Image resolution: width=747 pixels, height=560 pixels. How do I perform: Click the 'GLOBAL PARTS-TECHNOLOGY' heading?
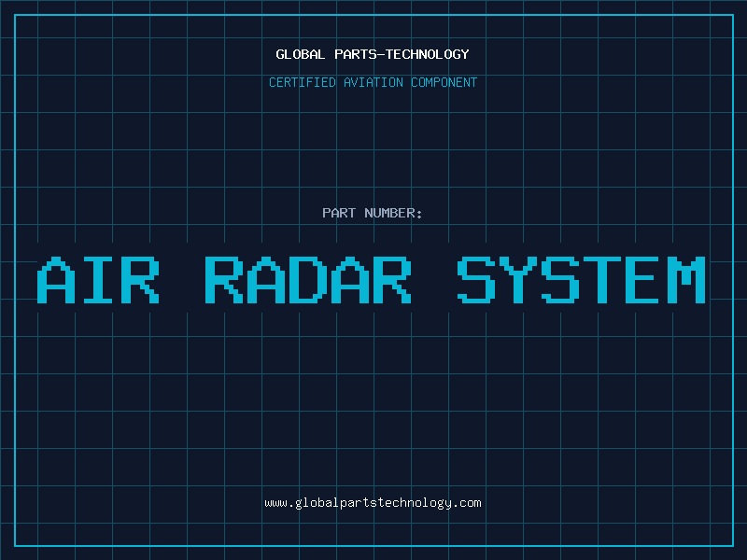tap(373, 54)
